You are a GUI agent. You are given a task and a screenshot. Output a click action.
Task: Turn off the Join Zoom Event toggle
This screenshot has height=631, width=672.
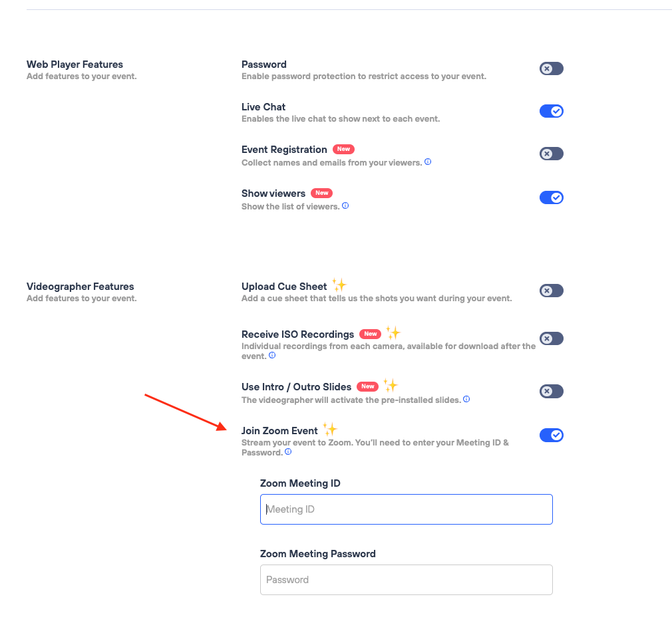(551, 435)
